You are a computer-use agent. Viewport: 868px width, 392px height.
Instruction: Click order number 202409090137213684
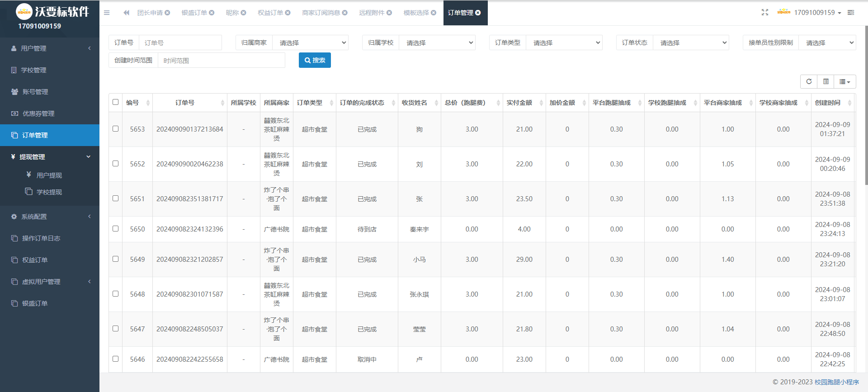190,129
